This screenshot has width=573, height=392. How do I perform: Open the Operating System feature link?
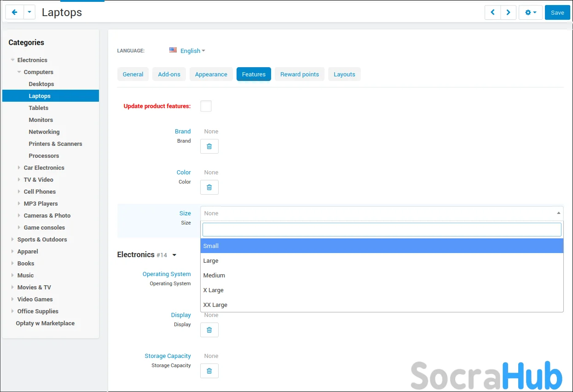click(x=167, y=274)
